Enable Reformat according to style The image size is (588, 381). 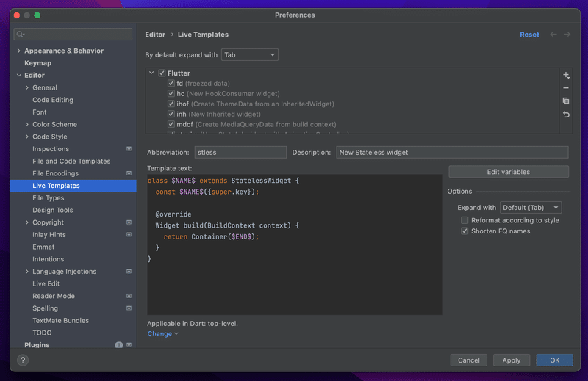[x=465, y=220]
